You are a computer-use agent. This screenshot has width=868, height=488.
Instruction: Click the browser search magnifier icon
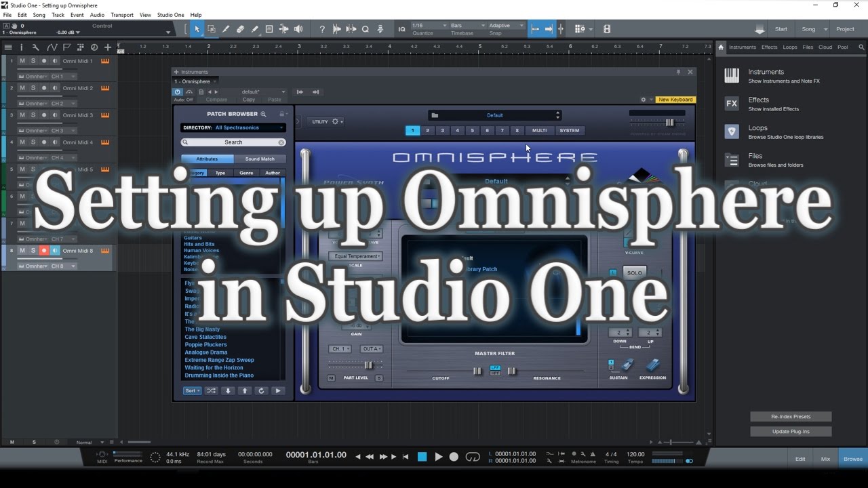point(862,47)
